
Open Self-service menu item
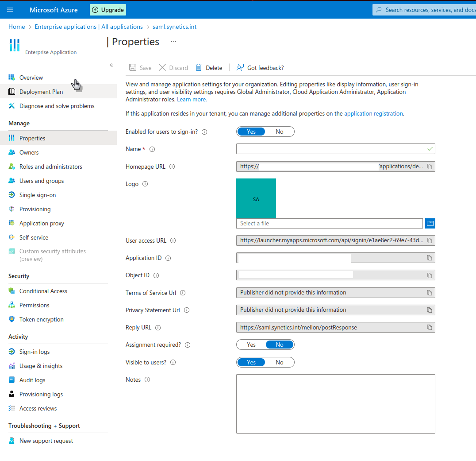click(58, 238)
